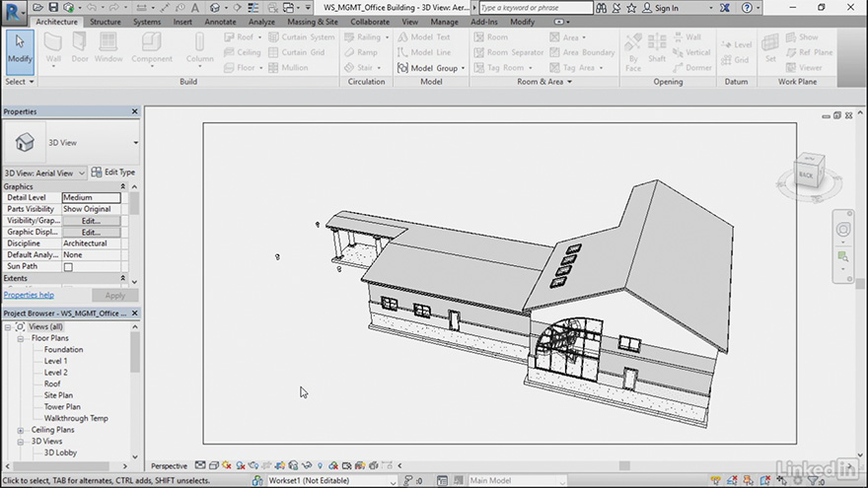This screenshot has height=488, width=868.
Task: Click the Drag Elements on Selection icon
Action: coord(781,481)
